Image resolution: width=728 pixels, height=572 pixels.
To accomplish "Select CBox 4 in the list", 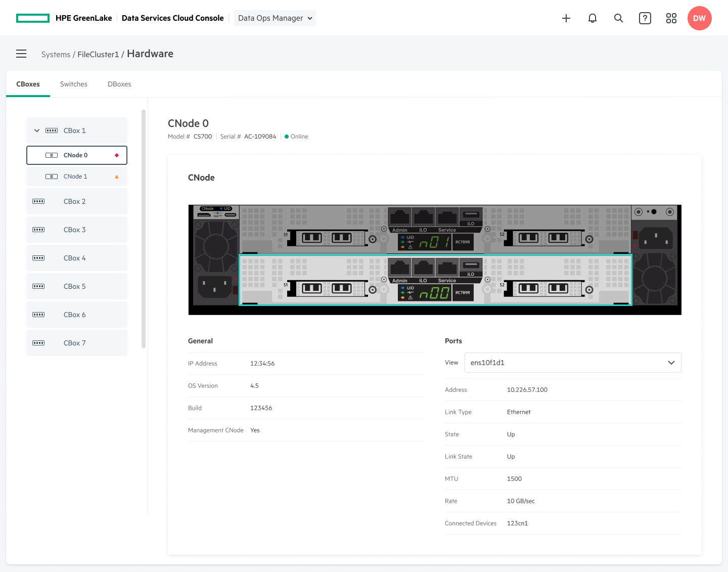I will pos(77,258).
